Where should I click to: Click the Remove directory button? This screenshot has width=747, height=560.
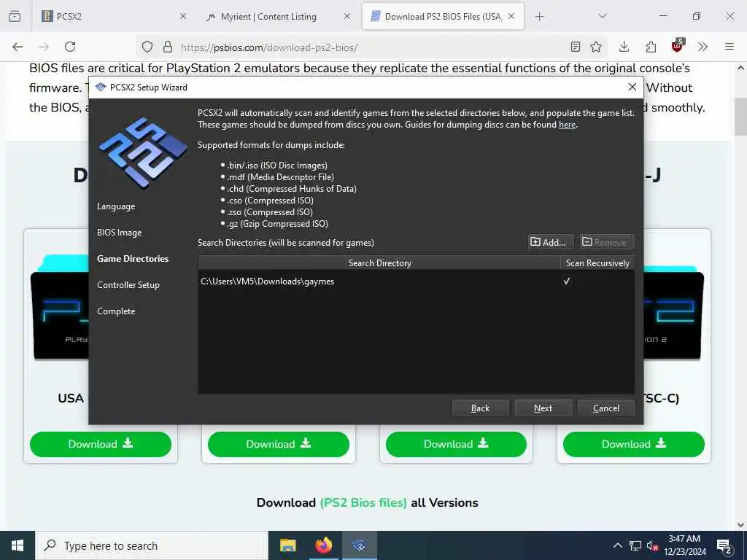[x=606, y=242]
